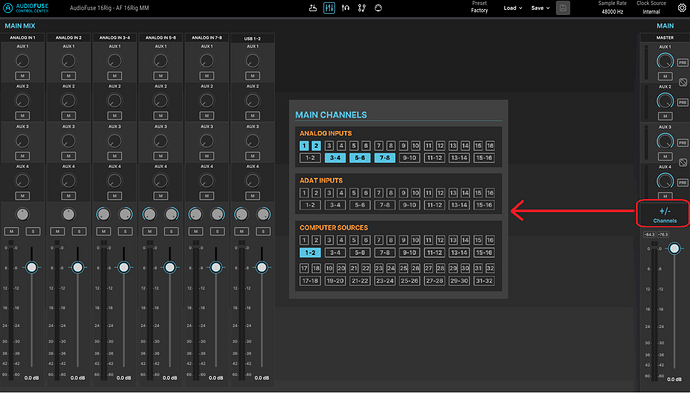Open the Load preset dropdown
Screen dimensions: 690x393
pos(513,8)
